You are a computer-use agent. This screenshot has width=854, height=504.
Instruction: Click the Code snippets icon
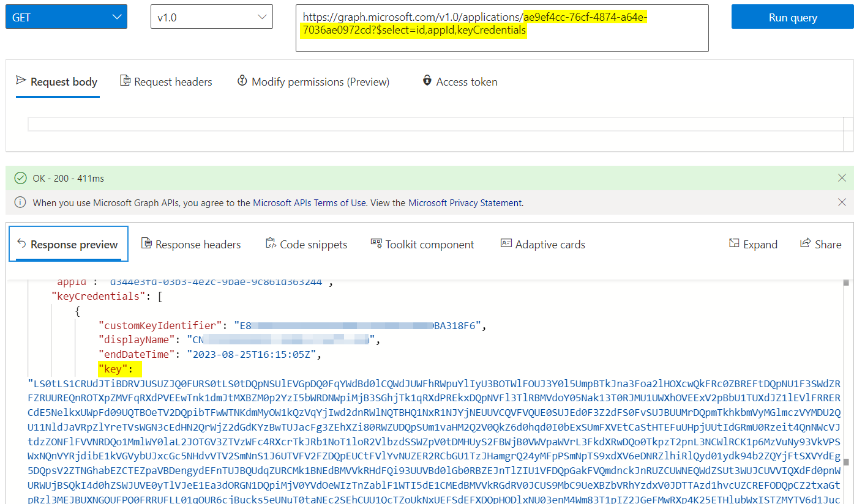pos(271,243)
